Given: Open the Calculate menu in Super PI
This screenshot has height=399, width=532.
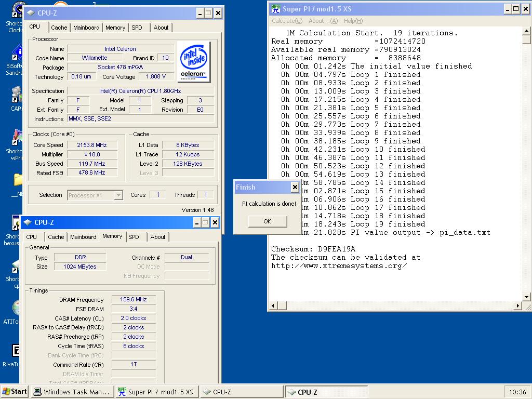Looking at the screenshot, I should coord(287,21).
